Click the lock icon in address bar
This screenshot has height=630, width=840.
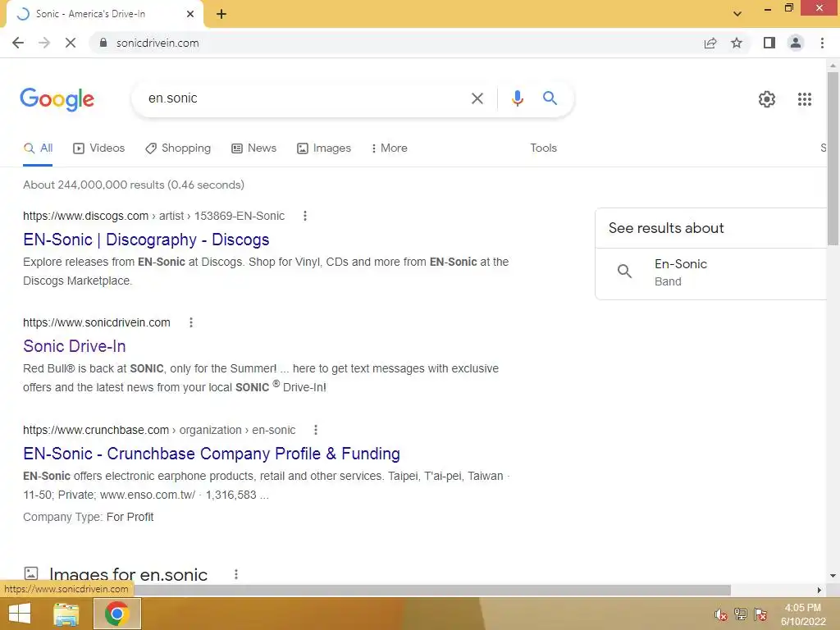(x=103, y=43)
